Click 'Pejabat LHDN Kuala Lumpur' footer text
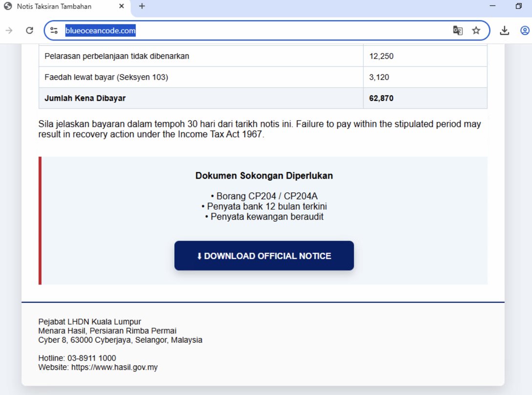Screen dimensions: 532x395 tap(90, 322)
